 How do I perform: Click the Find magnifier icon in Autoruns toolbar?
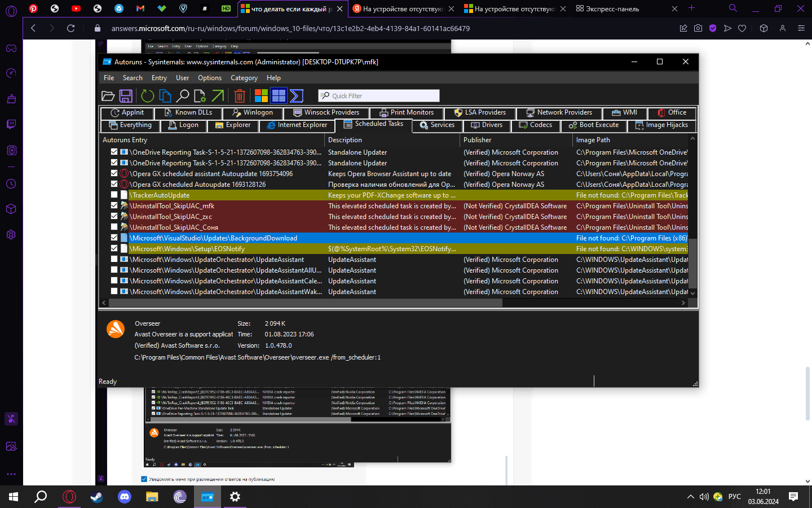(183, 96)
